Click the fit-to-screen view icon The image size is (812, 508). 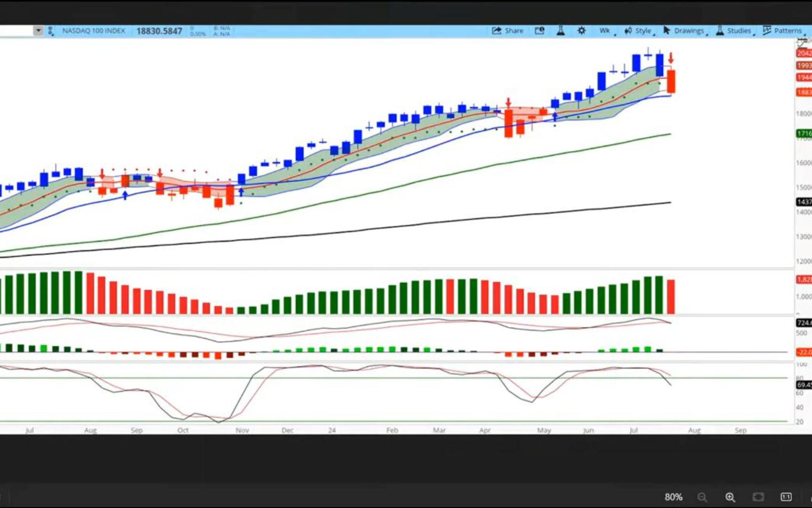point(758,497)
